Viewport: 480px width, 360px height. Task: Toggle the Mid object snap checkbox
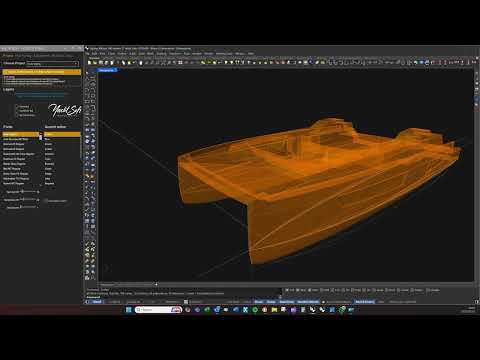(x=323, y=290)
